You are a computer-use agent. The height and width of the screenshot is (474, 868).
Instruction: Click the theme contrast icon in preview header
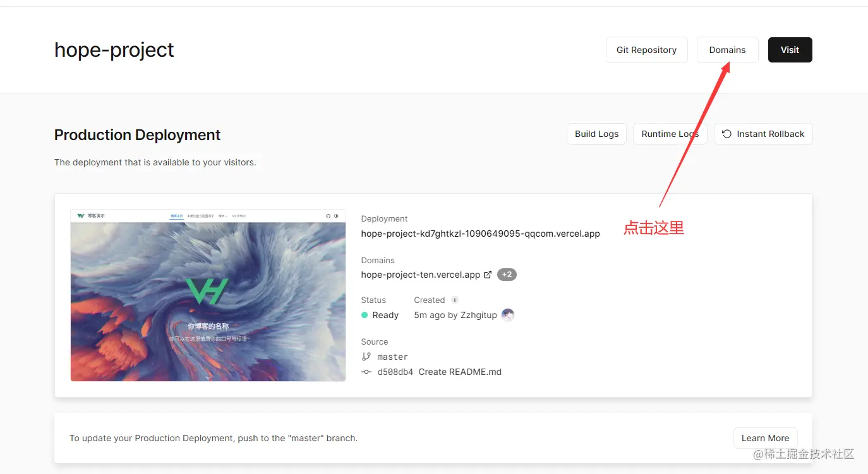337,216
